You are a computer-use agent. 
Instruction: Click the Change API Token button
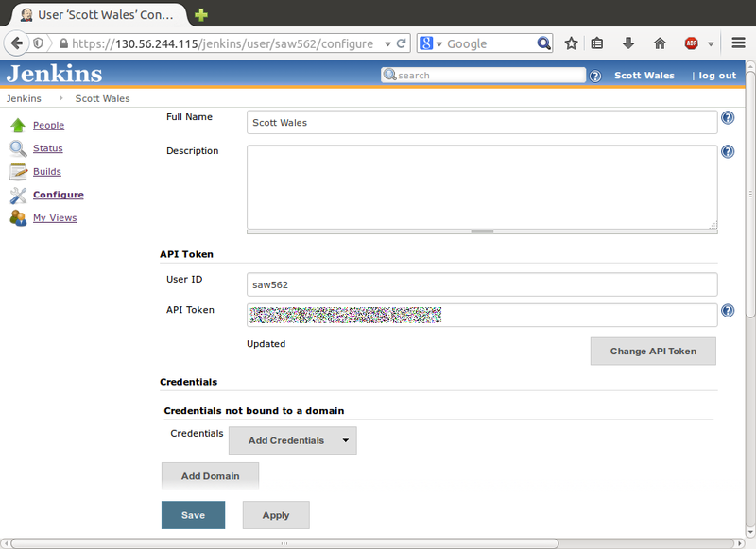[x=653, y=352]
